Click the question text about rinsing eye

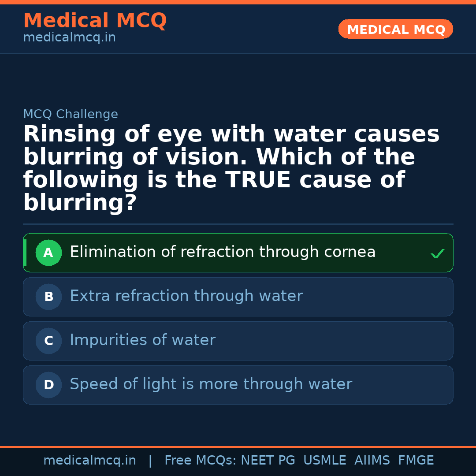(x=231, y=168)
